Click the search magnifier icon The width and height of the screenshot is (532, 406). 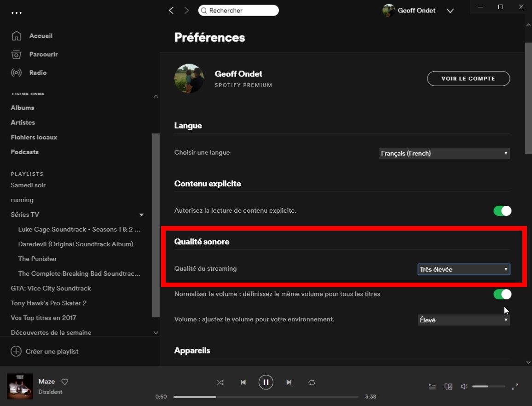[x=204, y=11]
